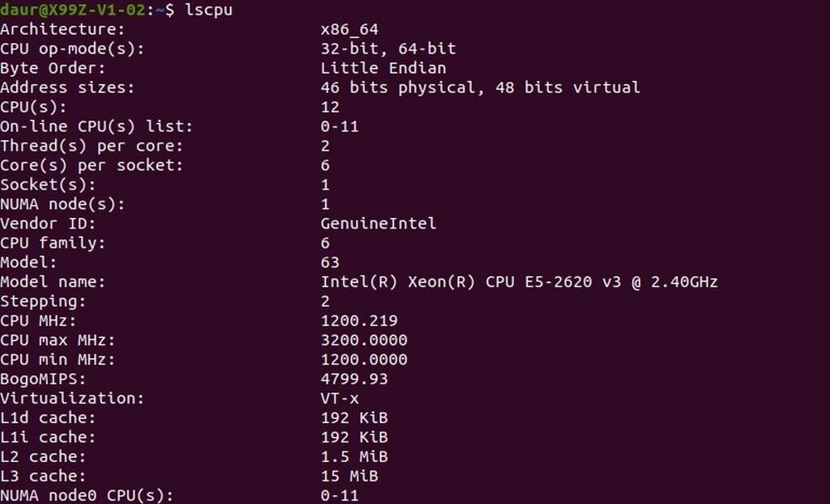
Task: Click the CPU min MHz label
Action: point(58,360)
